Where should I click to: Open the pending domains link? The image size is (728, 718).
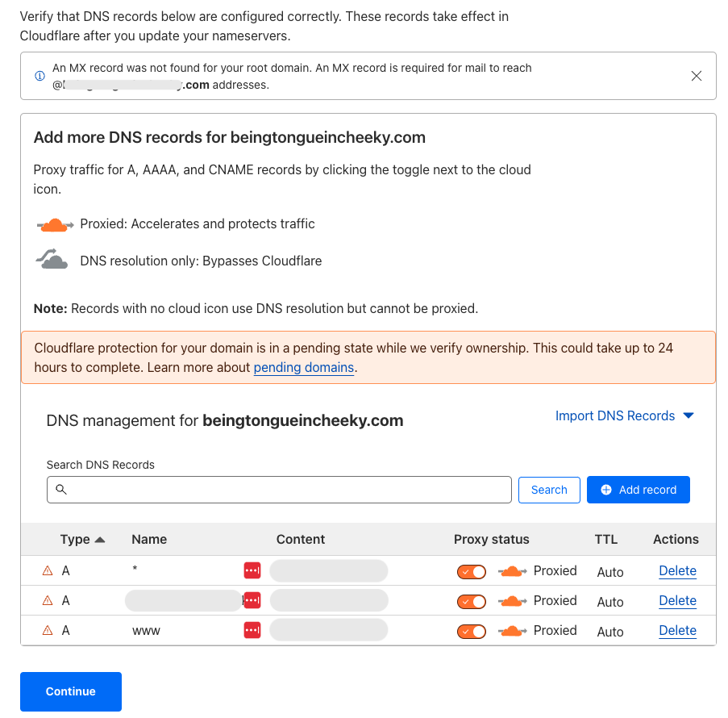(x=304, y=368)
